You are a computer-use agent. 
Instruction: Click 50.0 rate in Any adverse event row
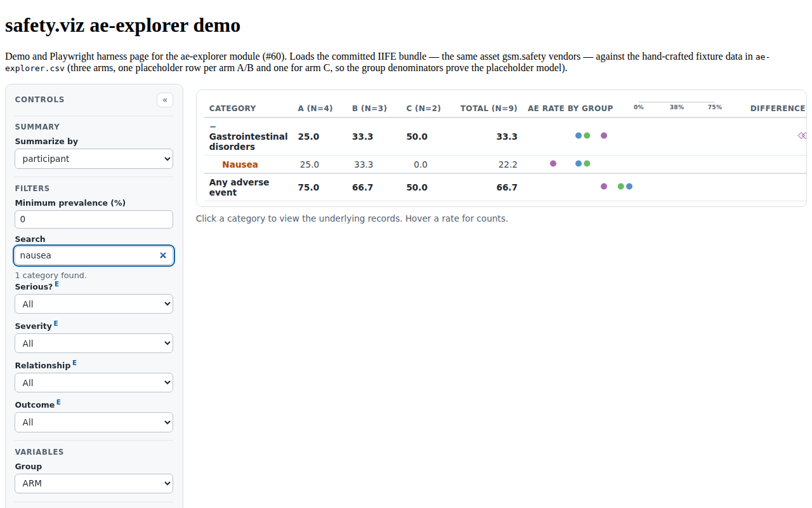coord(417,187)
